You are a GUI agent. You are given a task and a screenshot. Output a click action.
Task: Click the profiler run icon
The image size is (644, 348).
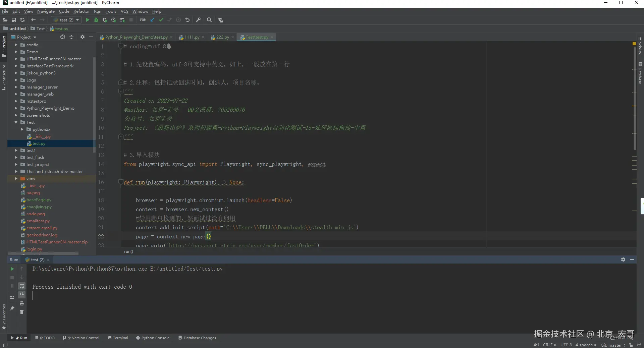pyautogui.click(x=114, y=20)
